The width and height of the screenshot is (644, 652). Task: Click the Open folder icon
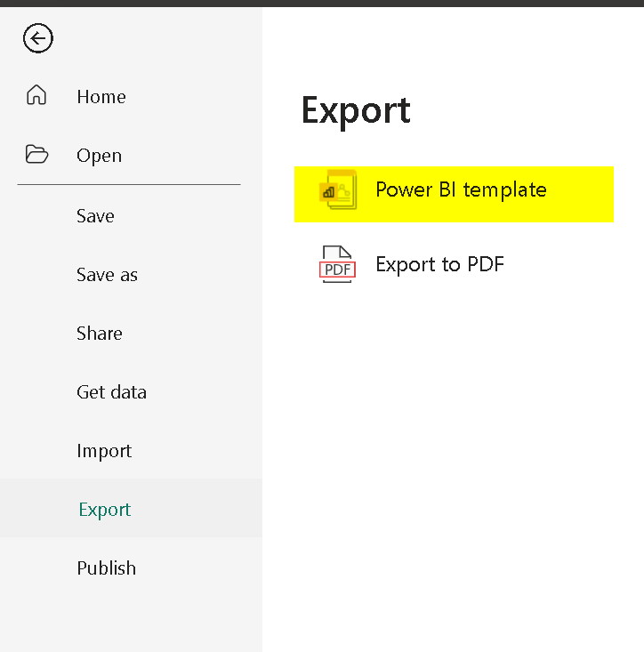(x=36, y=155)
